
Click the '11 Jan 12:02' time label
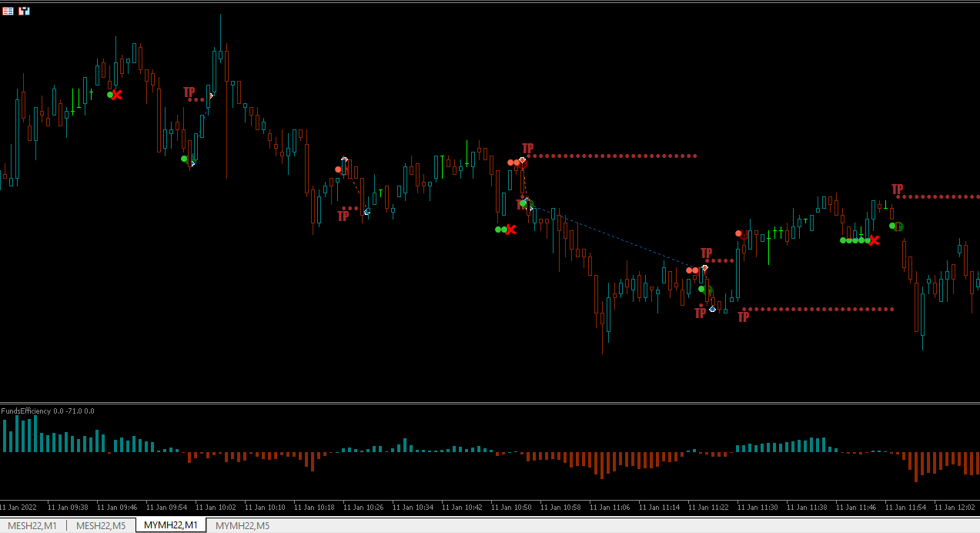955,508
